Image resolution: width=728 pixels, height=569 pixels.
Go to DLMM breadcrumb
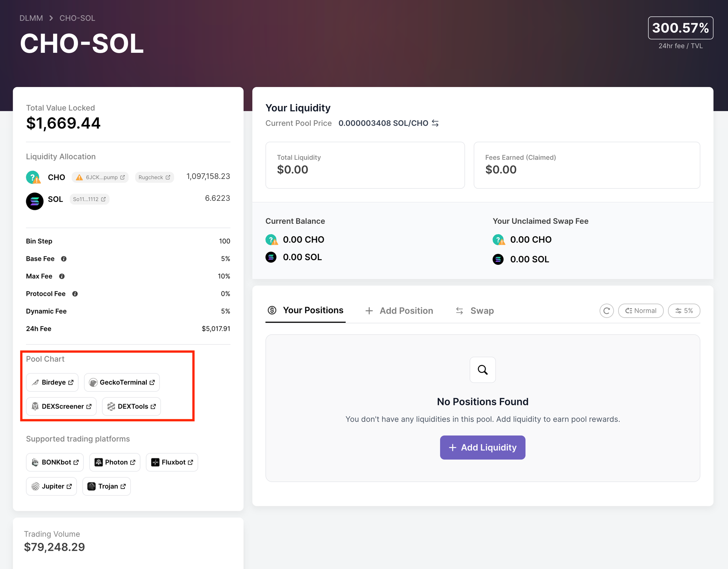(x=31, y=18)
